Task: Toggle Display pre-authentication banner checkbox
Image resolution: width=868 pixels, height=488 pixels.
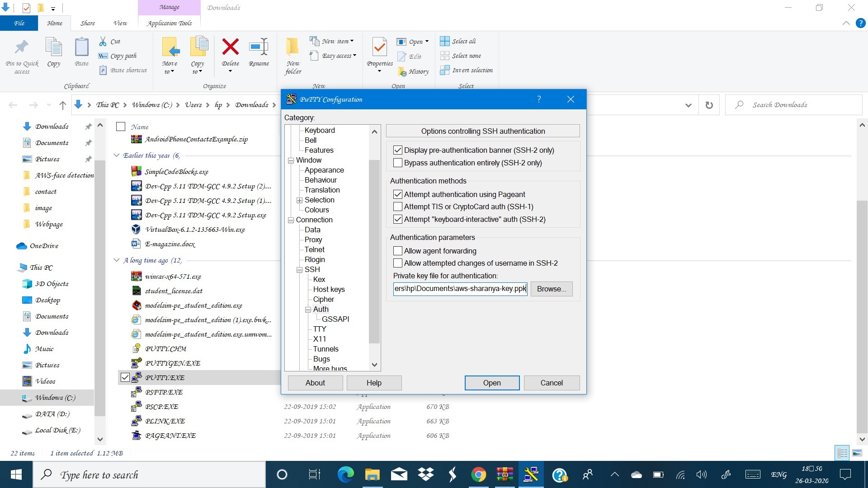Action: [398, 150]
